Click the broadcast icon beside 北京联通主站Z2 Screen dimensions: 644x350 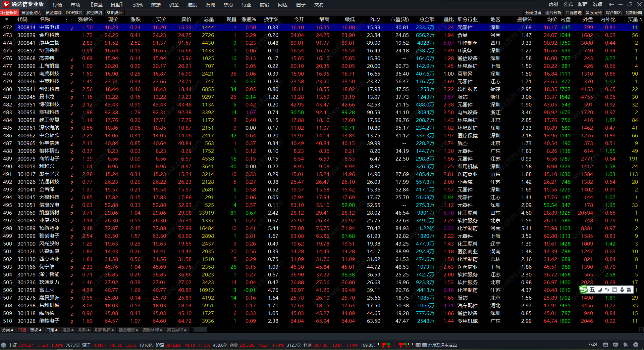(x=418, y=345)
